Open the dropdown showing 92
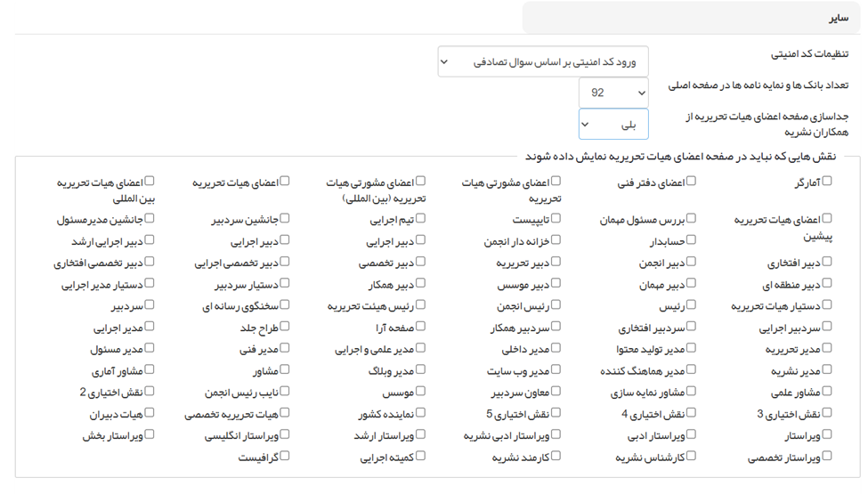Image resolution: width=868 pixels, height=494 pixels. [x=613, y=93]
